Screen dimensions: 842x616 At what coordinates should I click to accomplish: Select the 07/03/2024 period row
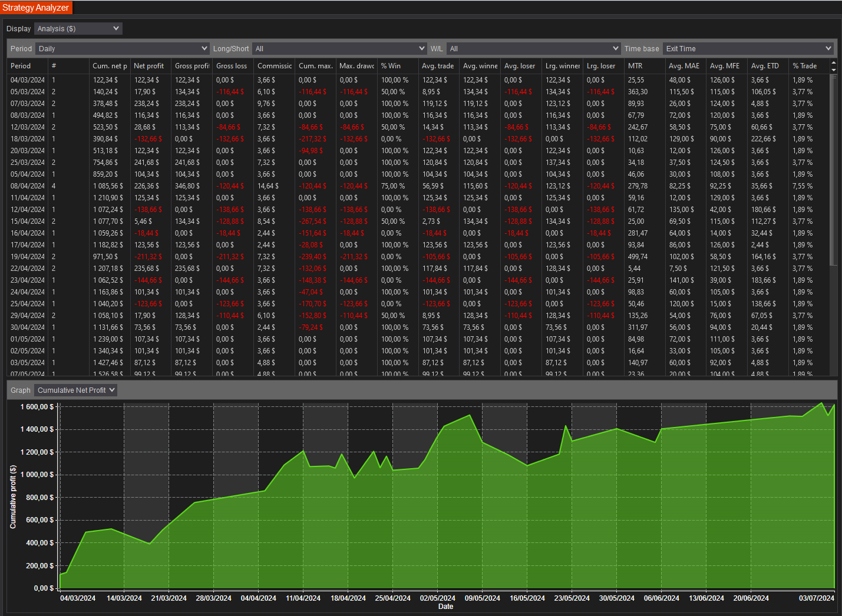pyautogui.click(x=418, y=104)
